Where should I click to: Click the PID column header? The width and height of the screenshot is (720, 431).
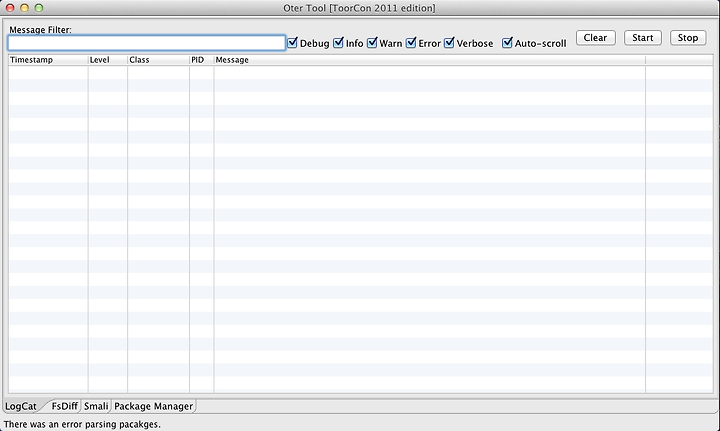tap(202, 60)
